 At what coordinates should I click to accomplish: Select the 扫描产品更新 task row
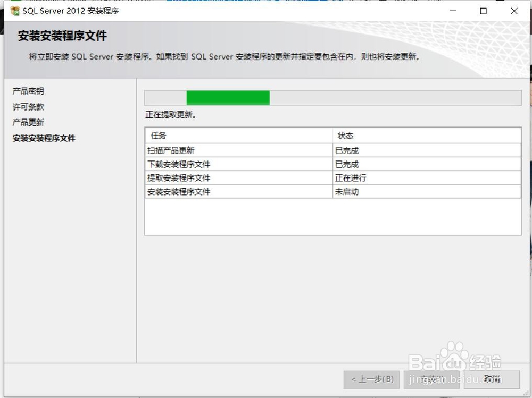[333, 150]
